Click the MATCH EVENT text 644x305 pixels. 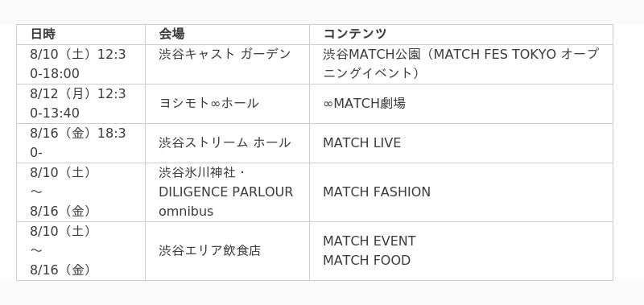coord(369,241)
